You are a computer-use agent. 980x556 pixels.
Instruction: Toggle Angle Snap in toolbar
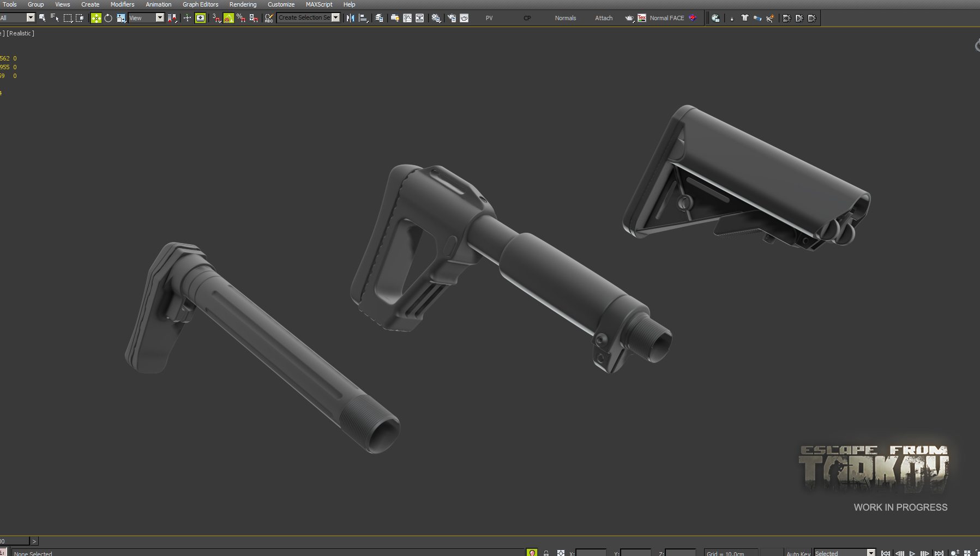(229, 18)
